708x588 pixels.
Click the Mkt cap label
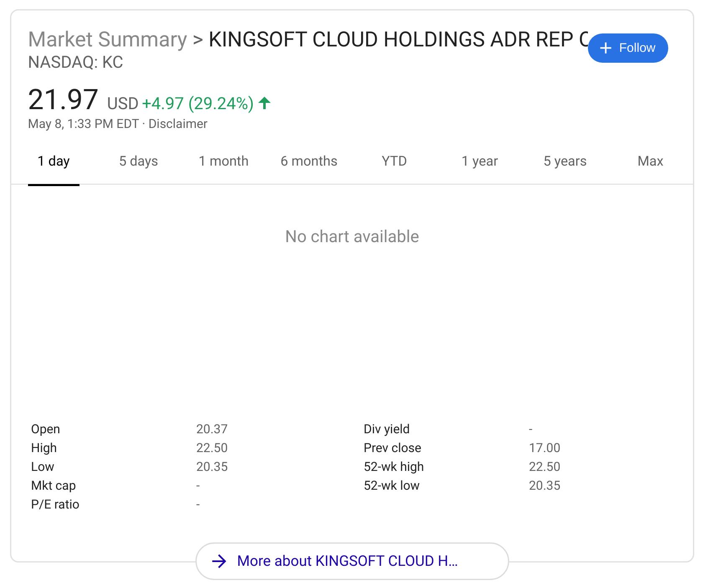[53, 486]
